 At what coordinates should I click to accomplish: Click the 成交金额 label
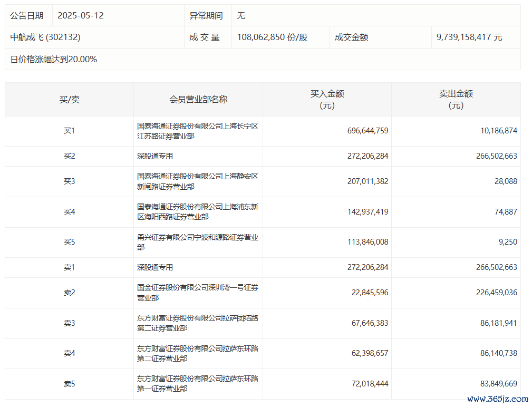[352, 37]
